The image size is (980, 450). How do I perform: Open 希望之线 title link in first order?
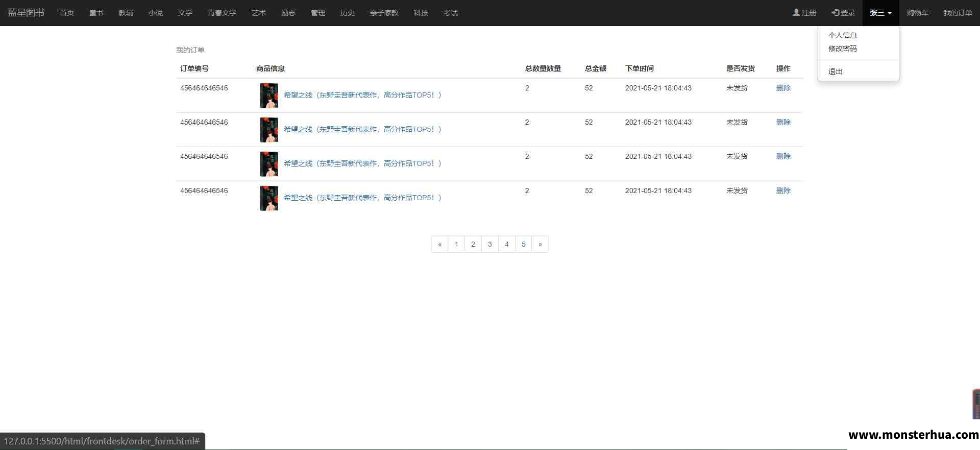tap(362, 95)
